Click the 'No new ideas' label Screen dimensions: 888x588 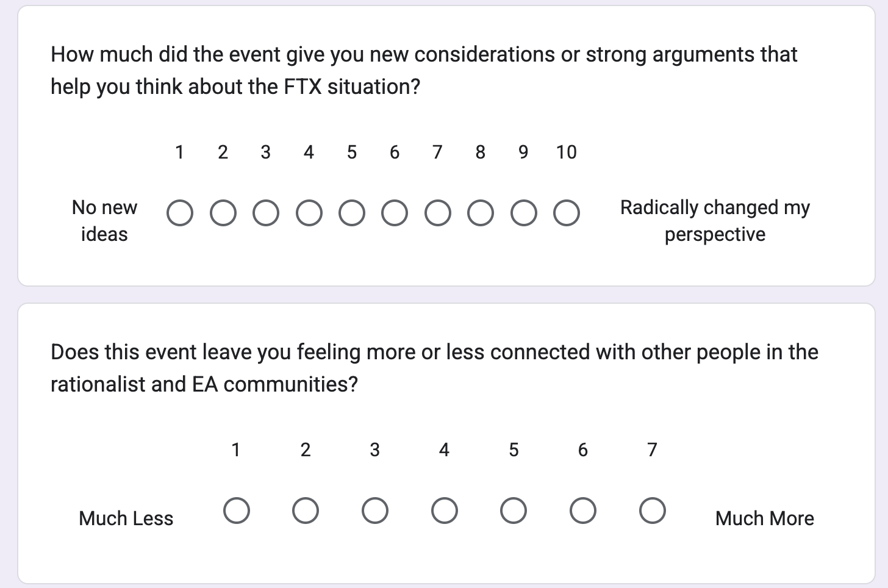[104, 220]
